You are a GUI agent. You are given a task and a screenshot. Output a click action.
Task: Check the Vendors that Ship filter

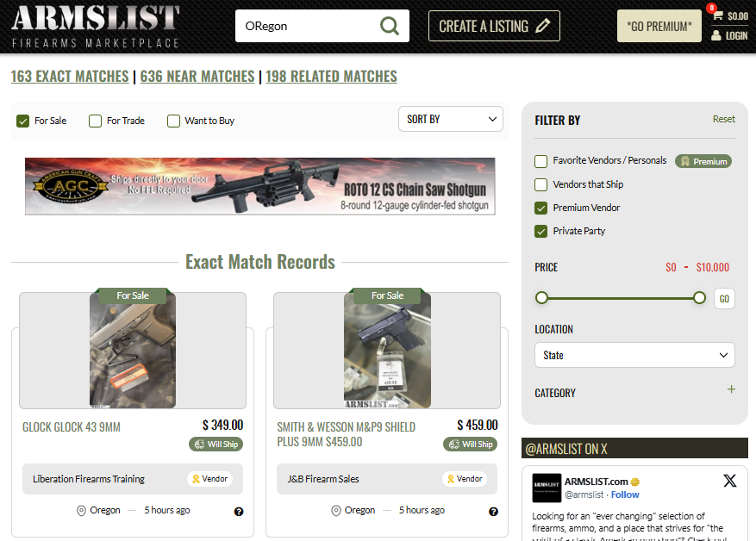pyautogui.click(x=541, y=184)
